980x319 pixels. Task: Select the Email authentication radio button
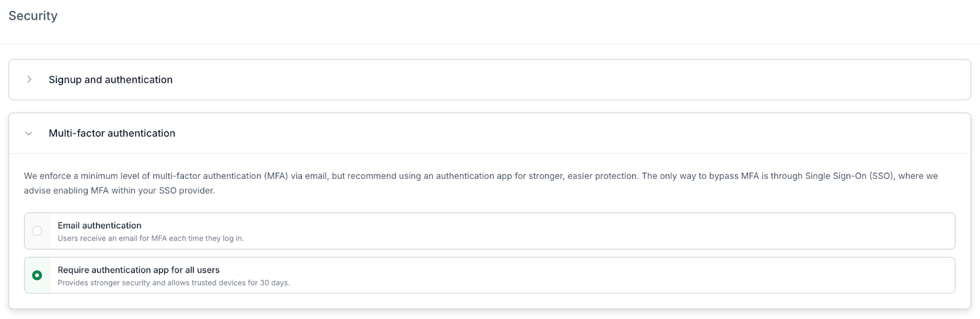[37, 231]
